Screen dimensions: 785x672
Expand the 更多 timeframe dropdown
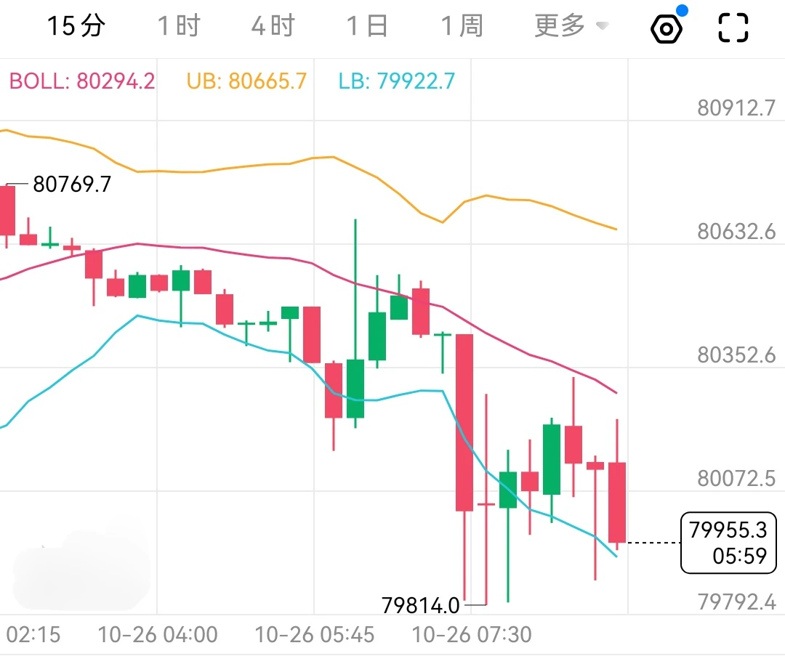pos(571,26)
